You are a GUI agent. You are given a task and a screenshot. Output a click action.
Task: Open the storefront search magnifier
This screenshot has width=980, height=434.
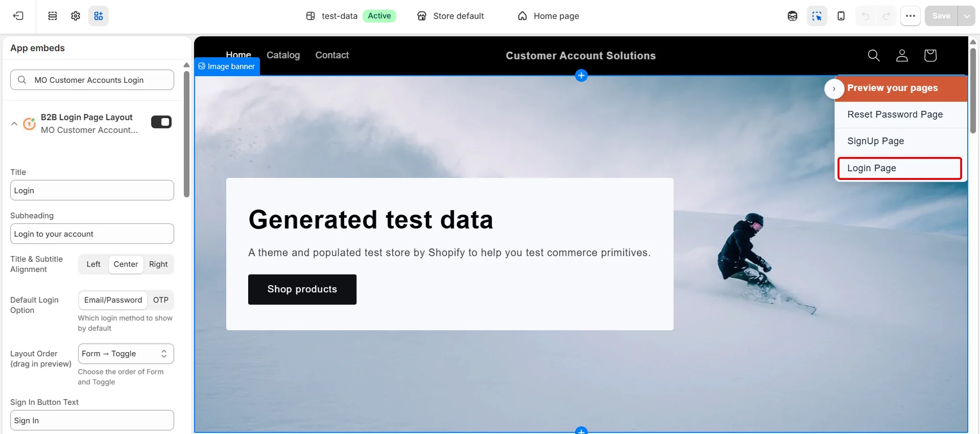pos(874,55)
